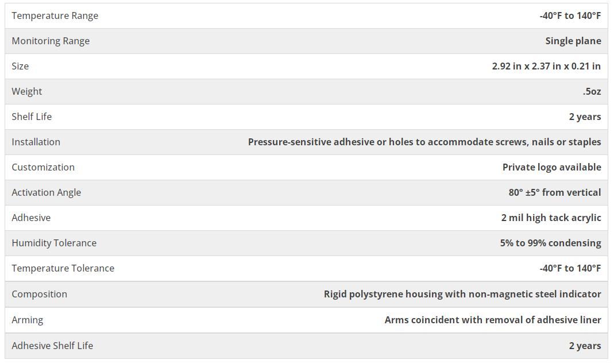Select the Pressure-sensitive adhesive installation text
The width and height of the screenshot is (614, 364).
click(424, 142)
